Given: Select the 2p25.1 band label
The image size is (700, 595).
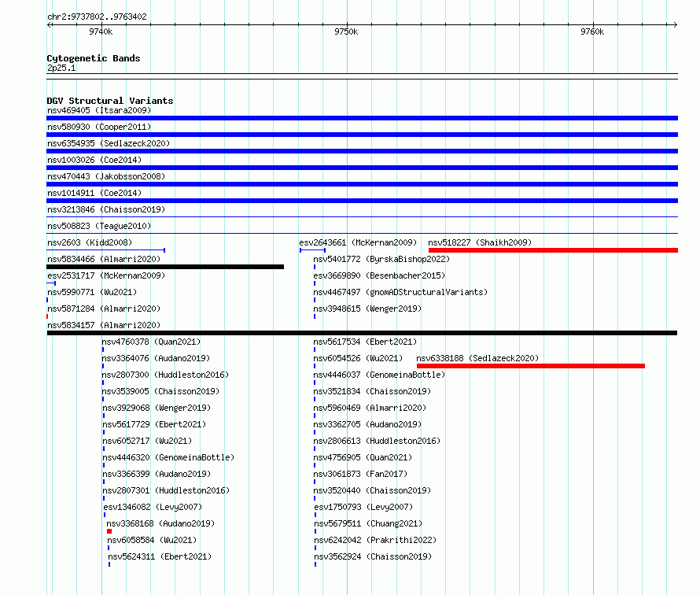Looking at the screenshot, I should (x=61, y=68).
